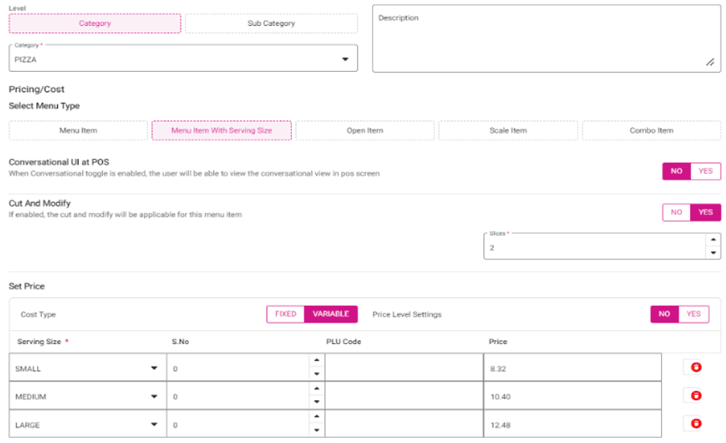Switch to the Open Item menu type
The height and width of the screenshot is (443, 726).
365,131
